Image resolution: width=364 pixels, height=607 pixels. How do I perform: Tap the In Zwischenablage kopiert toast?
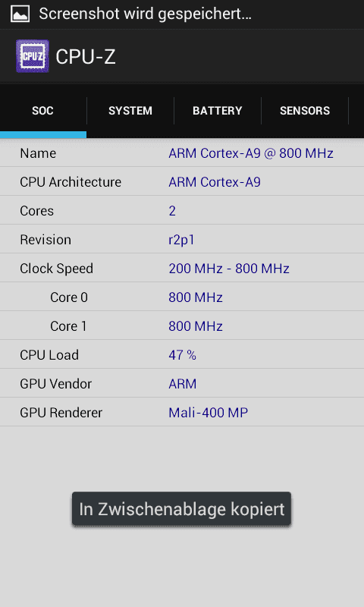(x=181, y=509)
